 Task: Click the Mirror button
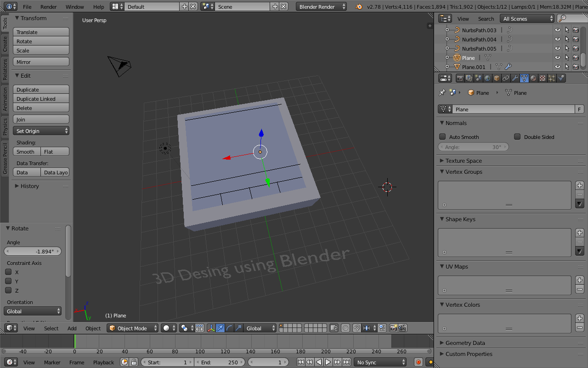tap(41, 62)
